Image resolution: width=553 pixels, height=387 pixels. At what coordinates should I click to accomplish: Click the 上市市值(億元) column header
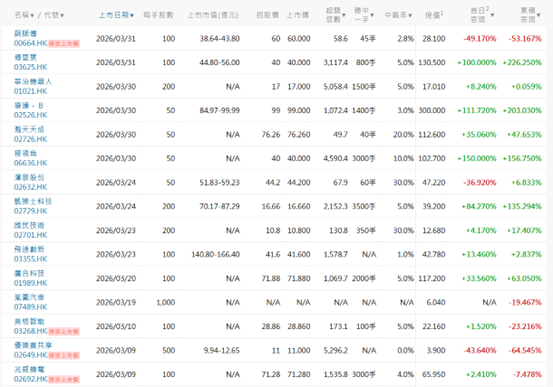coord(213,15)
